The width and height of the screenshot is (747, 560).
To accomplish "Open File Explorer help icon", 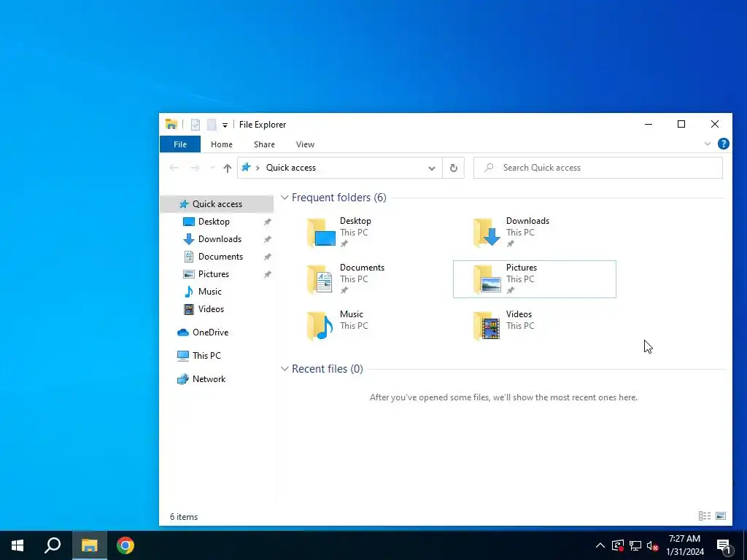I will (723, 144).
